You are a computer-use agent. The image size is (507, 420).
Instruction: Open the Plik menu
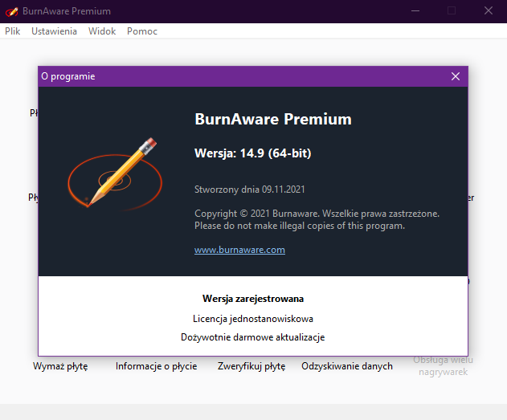pyautogui.click(x=13, y=31)
